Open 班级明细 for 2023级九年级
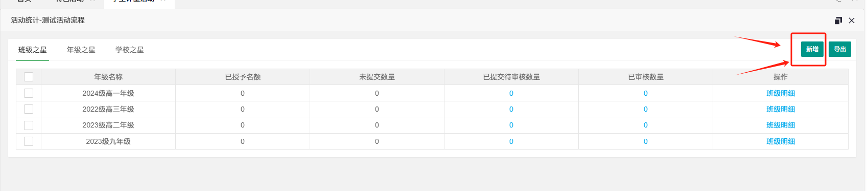 pos(781,141)
